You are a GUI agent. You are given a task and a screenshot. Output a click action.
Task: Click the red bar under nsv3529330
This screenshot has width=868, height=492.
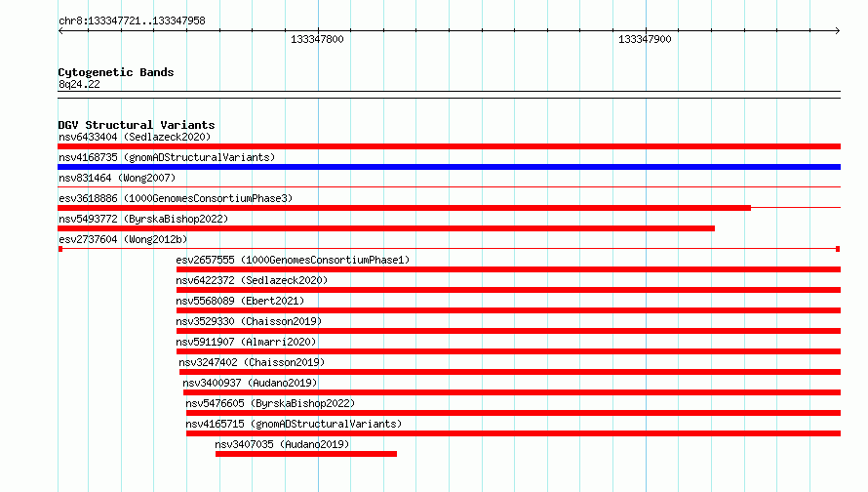click(x=509, y=331)
